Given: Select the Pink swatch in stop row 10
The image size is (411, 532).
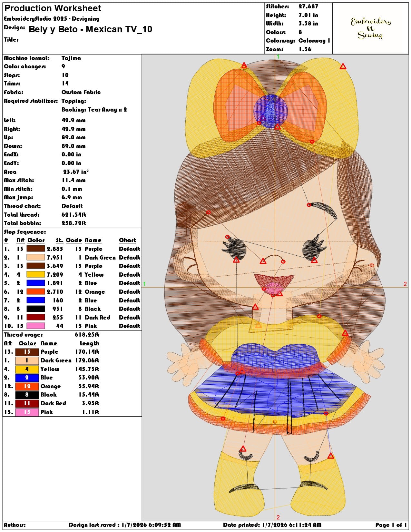Looking at the screenshot, I should (x=35, y=326).
